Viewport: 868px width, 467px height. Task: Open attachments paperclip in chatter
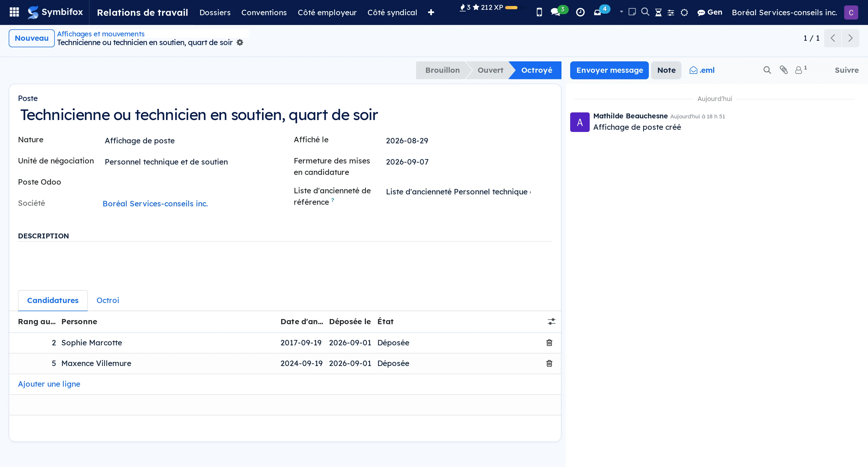[784, 70]
